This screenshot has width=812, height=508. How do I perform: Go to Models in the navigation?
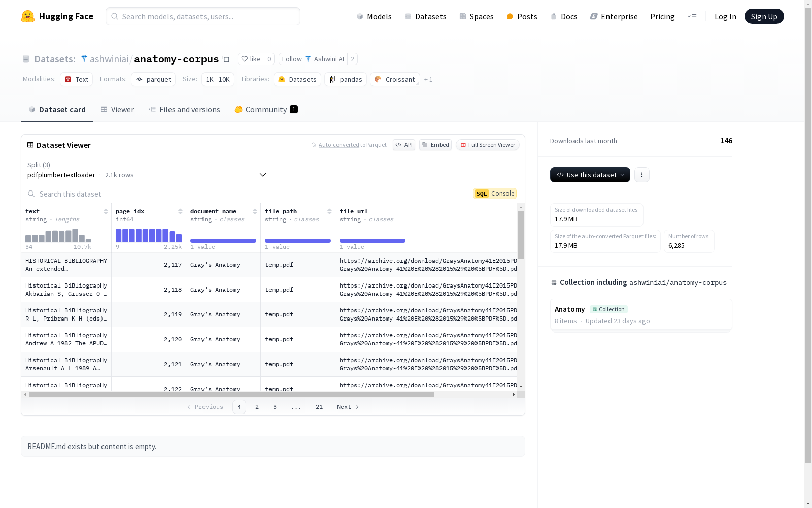(x=374, y=16)
